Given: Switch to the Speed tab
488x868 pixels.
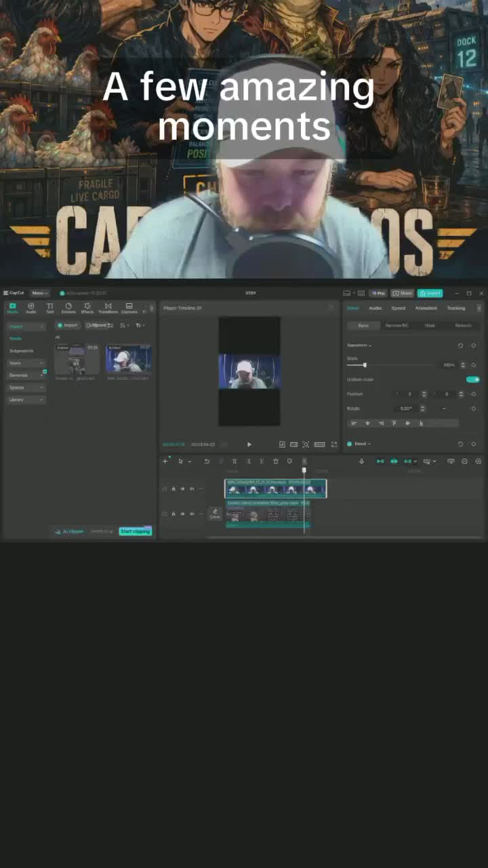Looking at the screenshot, I should (399, 308).
